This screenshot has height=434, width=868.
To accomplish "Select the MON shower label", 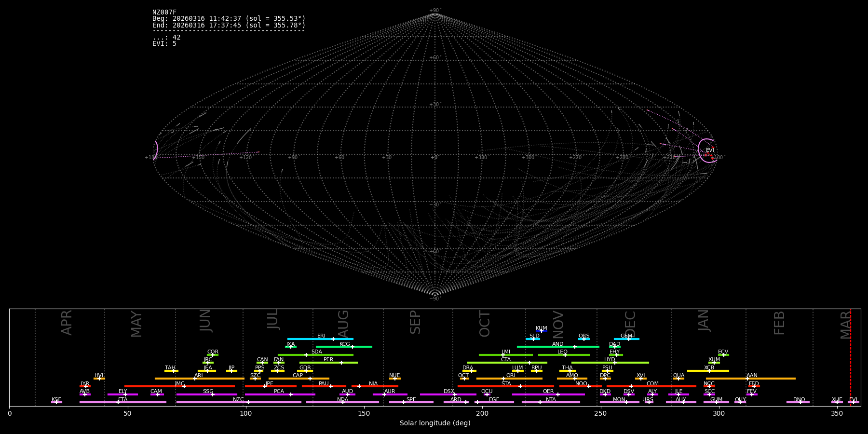I will click(619, 400).
